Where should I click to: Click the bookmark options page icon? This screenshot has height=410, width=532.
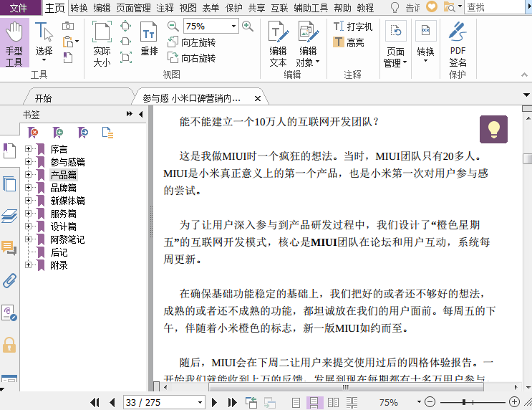click(107, 133)
